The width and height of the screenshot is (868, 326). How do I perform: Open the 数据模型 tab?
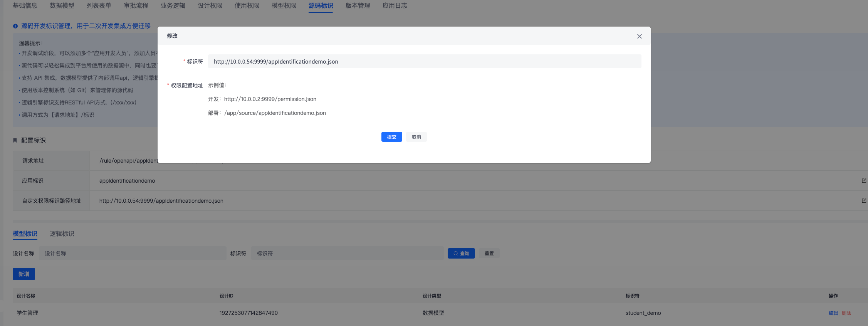tap(62, 6)
